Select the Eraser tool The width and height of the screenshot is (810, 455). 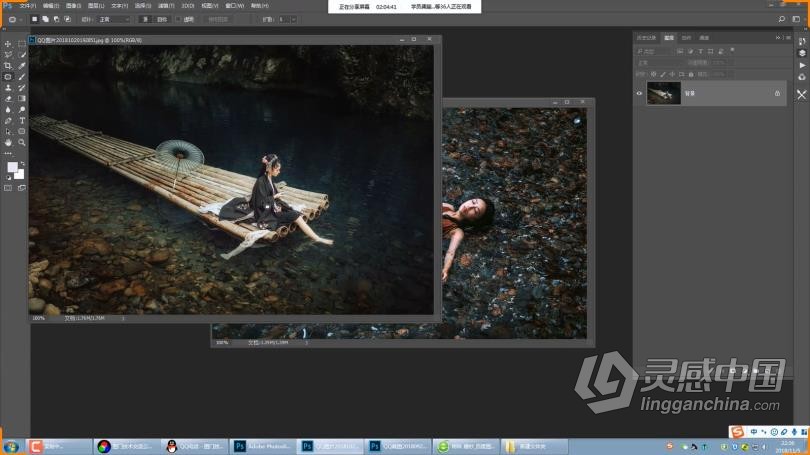coord(8,99)
